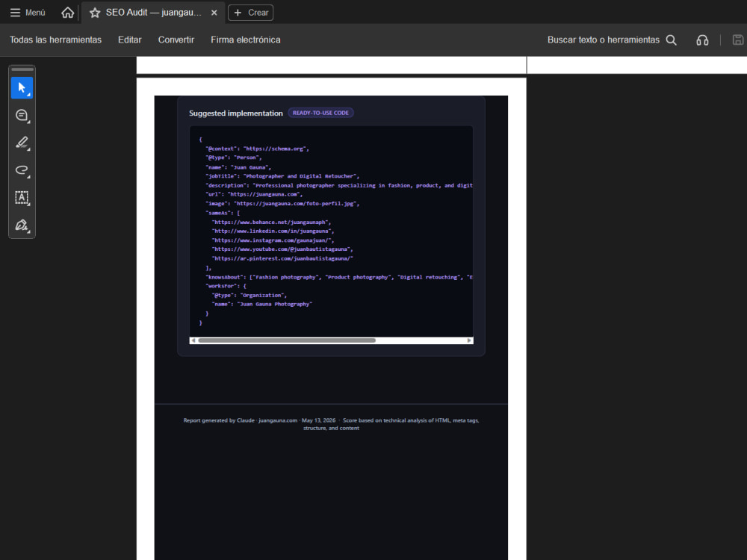This screenshot has height=560, width=747.
Task: Click the youtube.com URL line
Action: [282, 249]
